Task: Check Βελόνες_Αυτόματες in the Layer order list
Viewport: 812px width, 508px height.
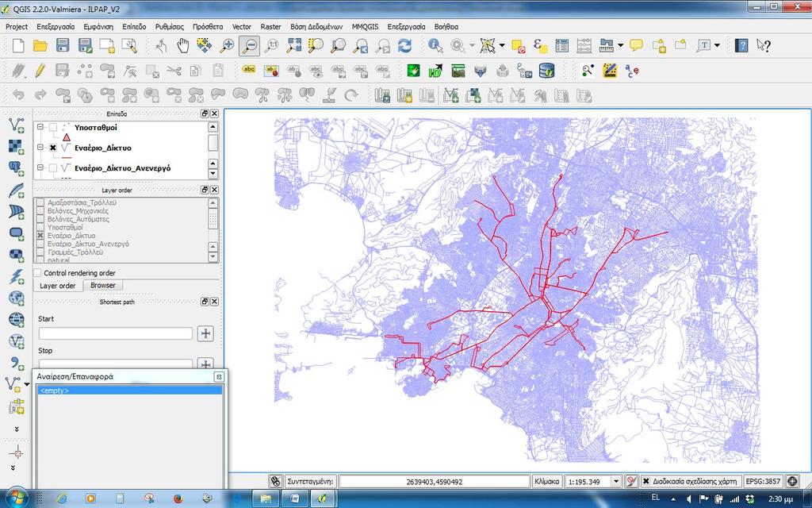Action: (40, 219)
